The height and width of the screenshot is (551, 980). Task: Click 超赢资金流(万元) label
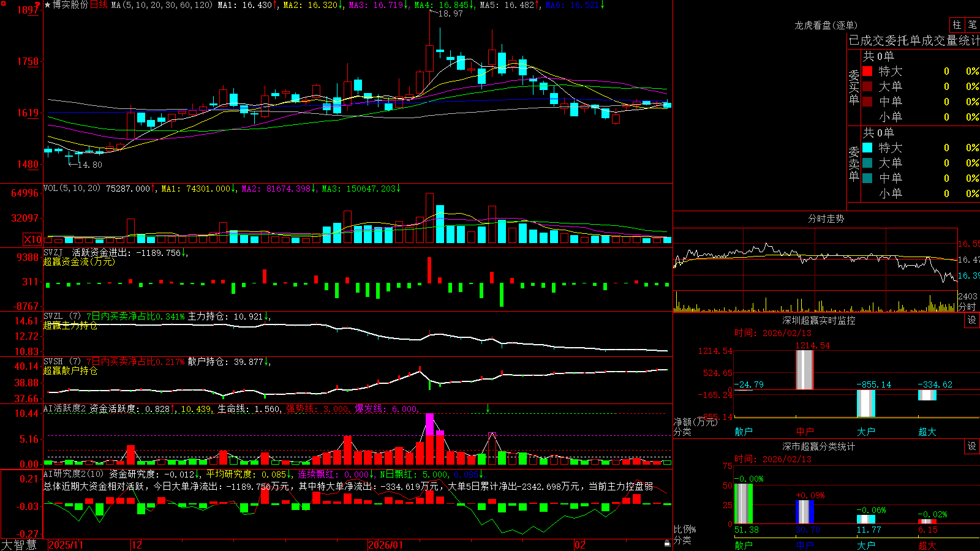(x=79, y=261)
